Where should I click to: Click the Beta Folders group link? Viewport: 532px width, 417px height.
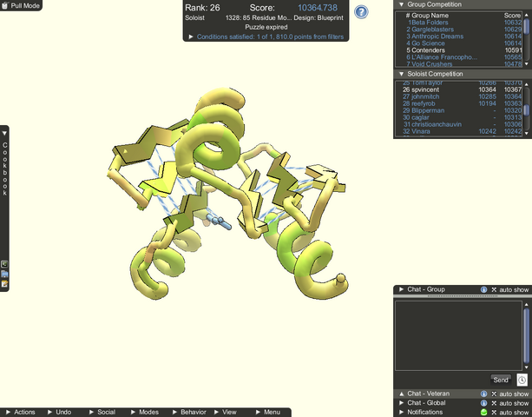point(428,23)
